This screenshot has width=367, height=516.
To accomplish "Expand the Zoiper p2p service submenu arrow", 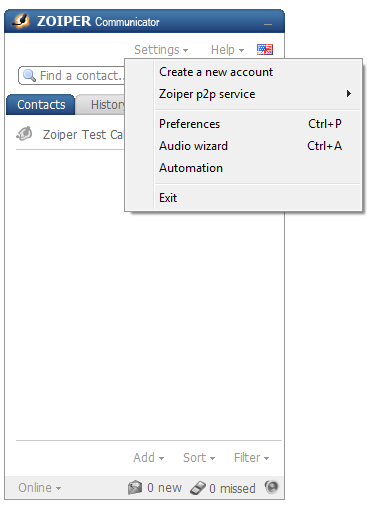I will click(349, 94).
